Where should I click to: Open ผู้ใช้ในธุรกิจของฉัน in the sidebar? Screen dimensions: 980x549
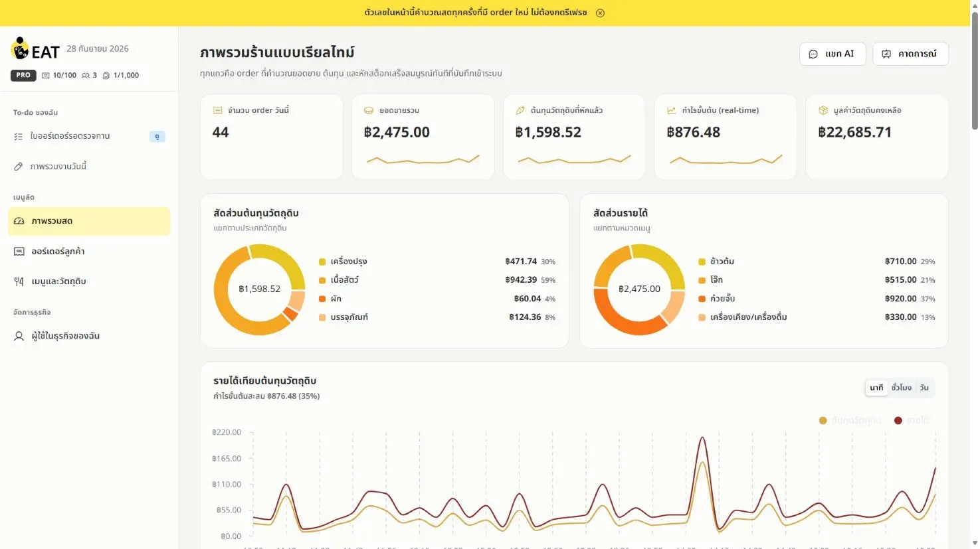pyautogui.click(x=89, y=336)
